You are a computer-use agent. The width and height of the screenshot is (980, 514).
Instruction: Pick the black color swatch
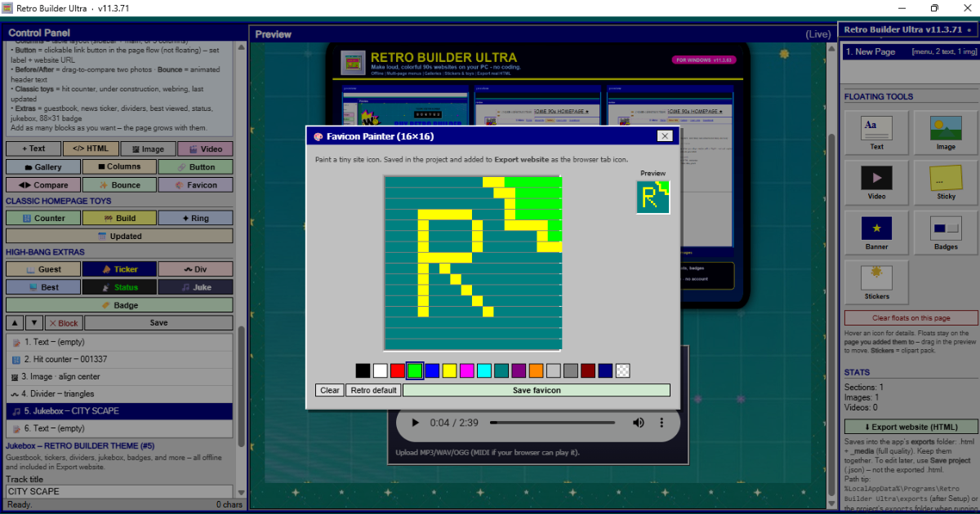[x=363, y=370]
